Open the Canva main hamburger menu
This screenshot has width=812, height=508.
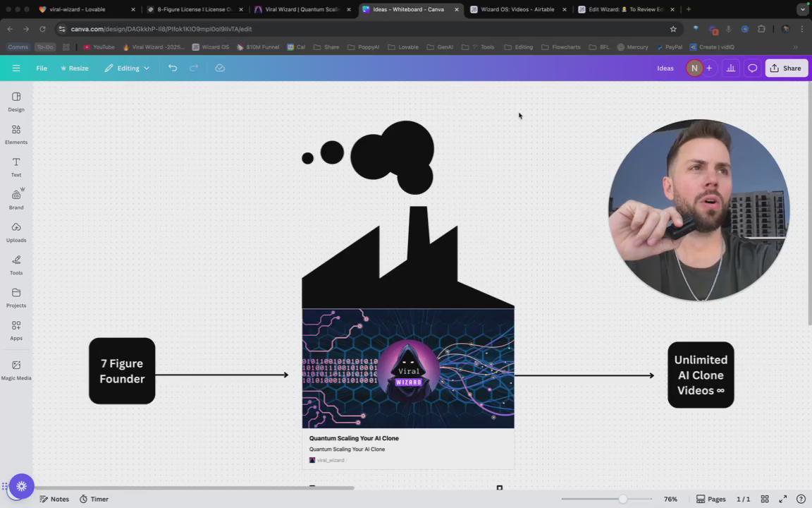tap(16, 68)
